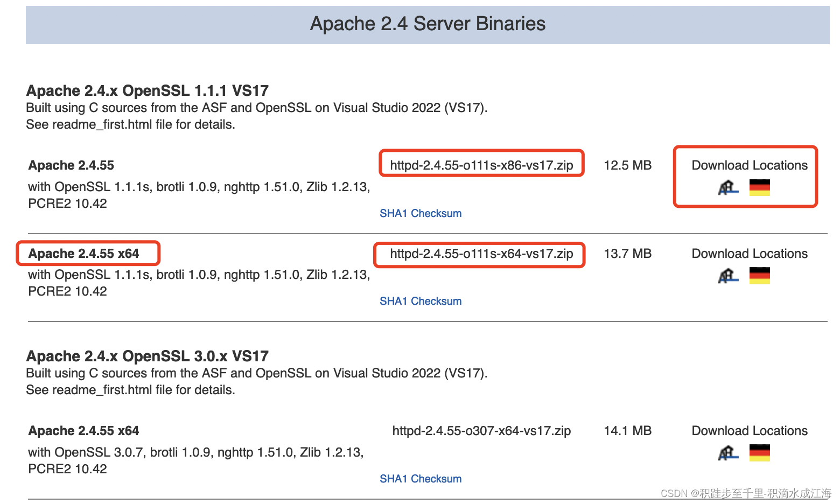The width and height of the screenshot is (840, 504).
Task: Open SHA1 Checksum for httpd-2.4.55-o111s-x64
Action: [x=421, y=301]
